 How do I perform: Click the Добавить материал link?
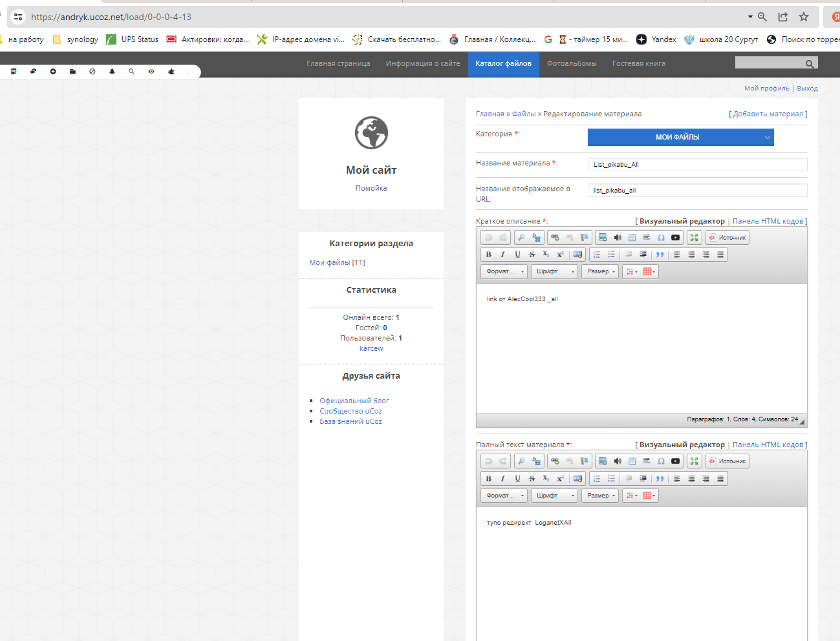(768, 114)
